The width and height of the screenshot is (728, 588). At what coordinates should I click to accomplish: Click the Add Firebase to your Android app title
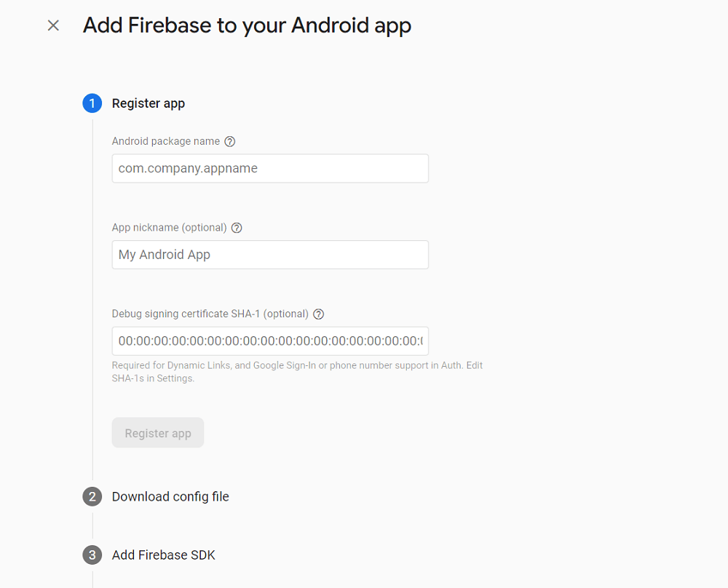pos(247,25)
